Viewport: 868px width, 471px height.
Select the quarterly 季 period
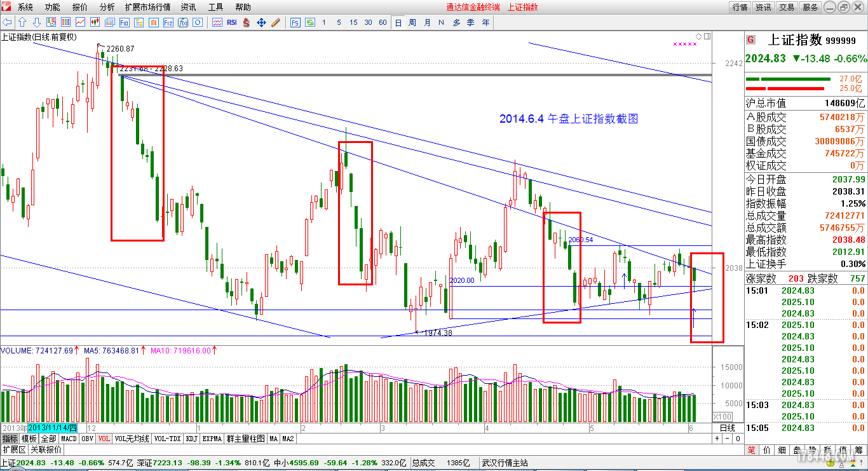click(471, 22)
